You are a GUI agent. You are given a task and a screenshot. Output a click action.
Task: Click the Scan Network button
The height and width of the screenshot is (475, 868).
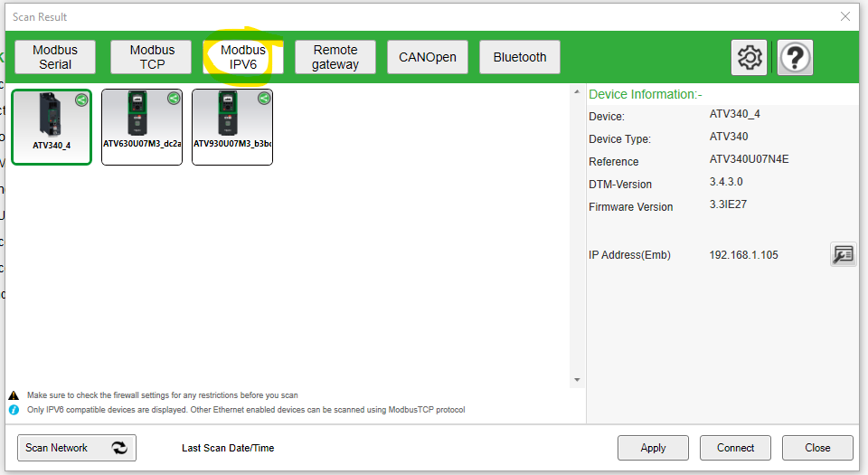point(76,448)
